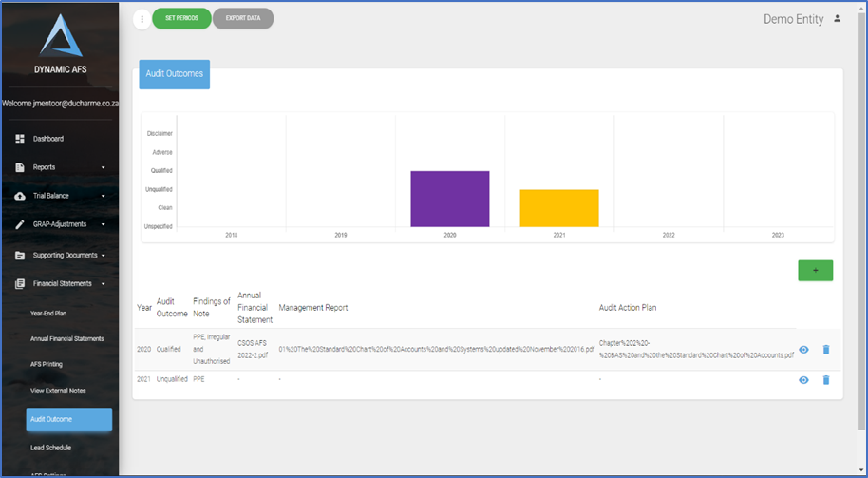
Task: View the 2021 Unqualified audit outcome
Action: [x=803, y=380]
